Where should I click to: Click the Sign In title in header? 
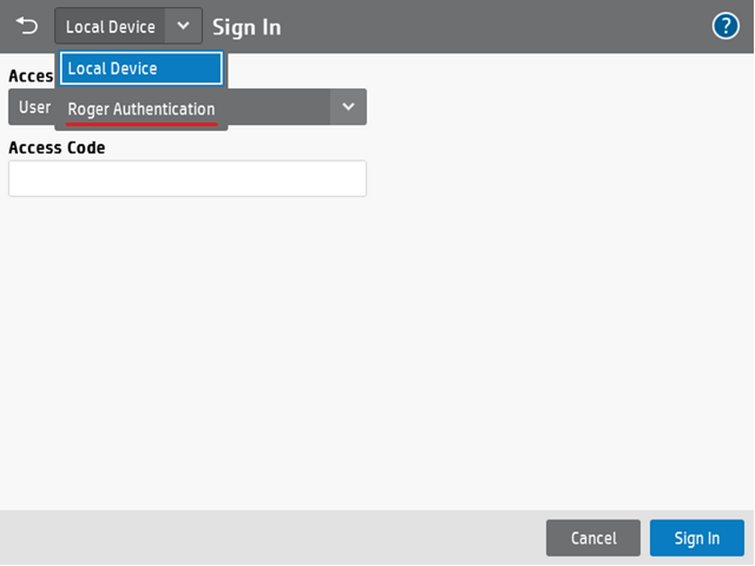pyautogui.click(x=246, y=27)
